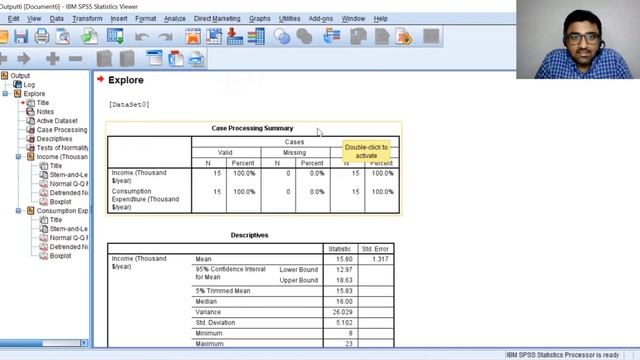Open the Utilities menu
Screen dimensions: 640x360
pyautogui.click(x=289, y=19)
